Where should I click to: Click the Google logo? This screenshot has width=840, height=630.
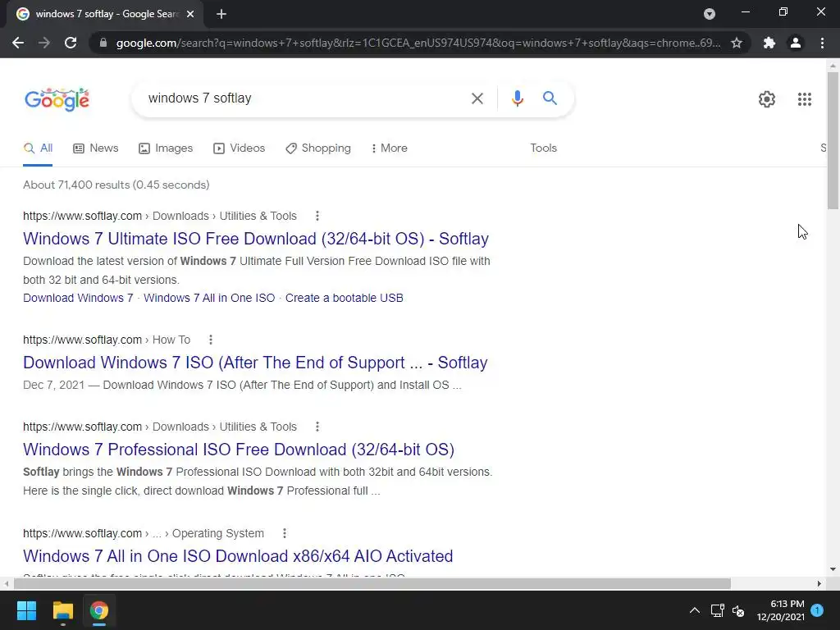(57, 99)
